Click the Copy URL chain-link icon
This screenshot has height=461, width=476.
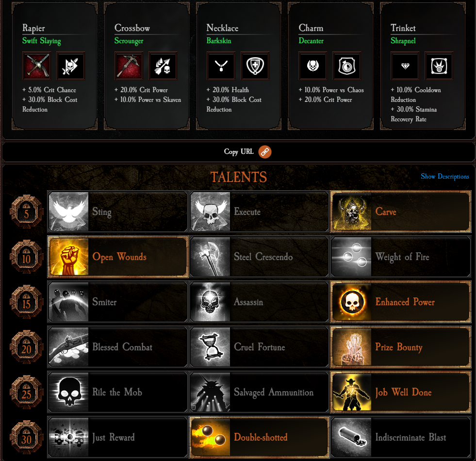coord(265,151)
